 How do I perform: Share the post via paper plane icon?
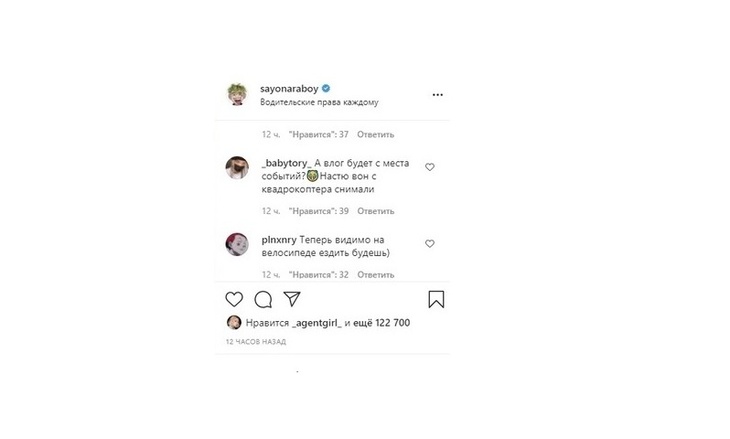(x=292, y=299)
